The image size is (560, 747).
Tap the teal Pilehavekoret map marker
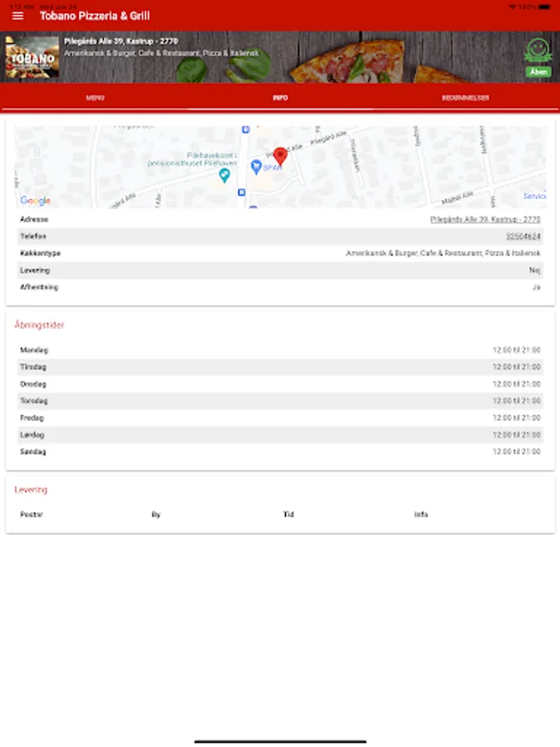click(x=224, y=176)
